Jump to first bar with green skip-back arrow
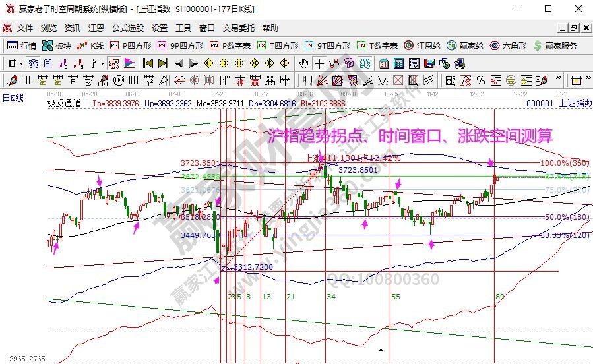Screen dimensions: 593x364 point(147,63)
